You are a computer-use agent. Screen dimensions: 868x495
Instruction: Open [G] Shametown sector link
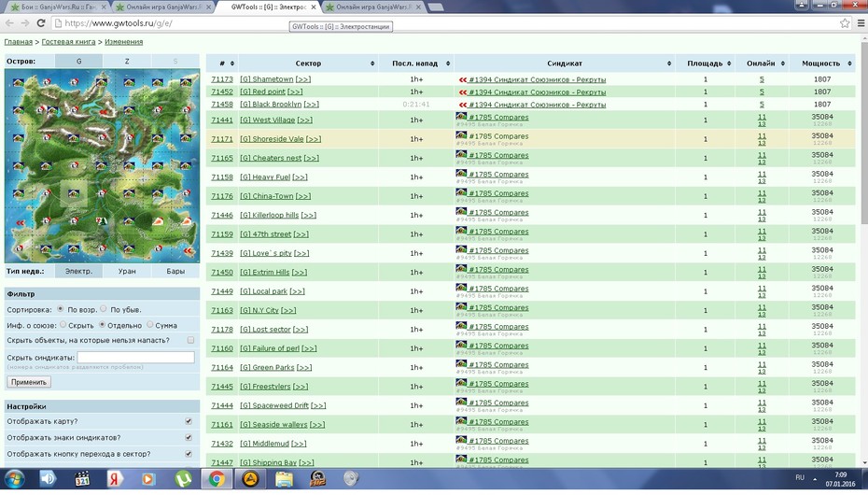point(267,79)
